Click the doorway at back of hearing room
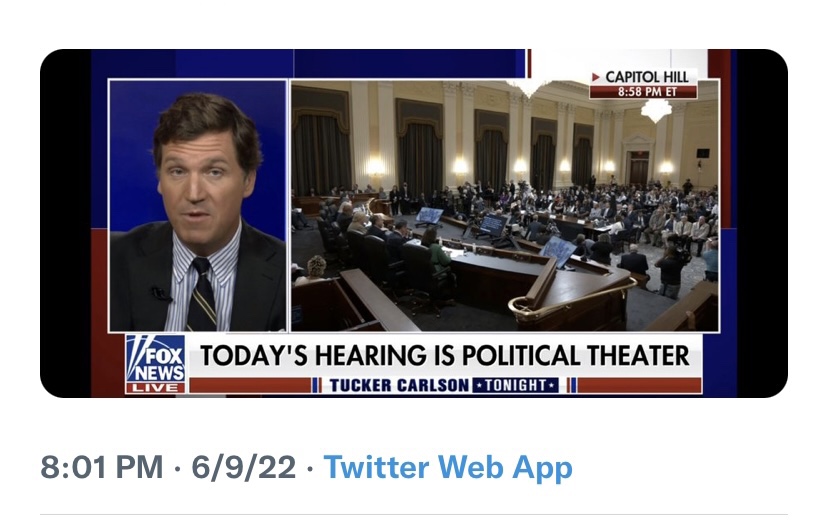 637,166
